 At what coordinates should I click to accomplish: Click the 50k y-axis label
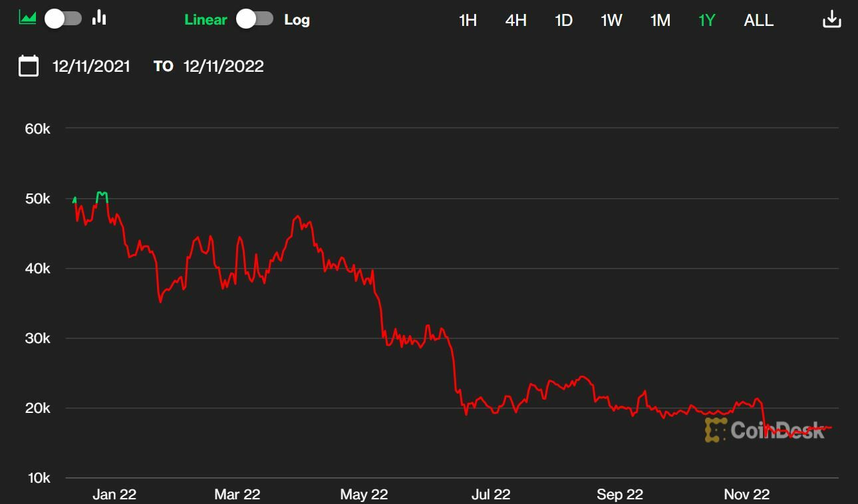pyautogui.click(x=38, y=199)
